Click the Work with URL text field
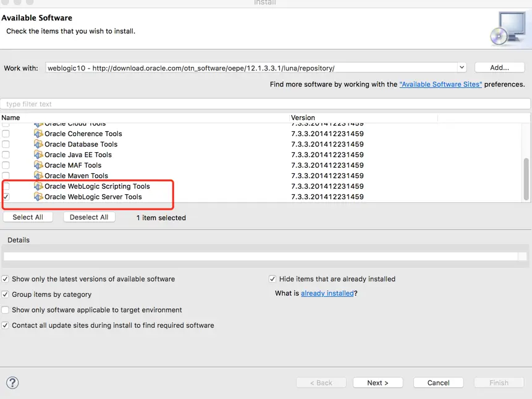The image size is (532, 399). 251,68
